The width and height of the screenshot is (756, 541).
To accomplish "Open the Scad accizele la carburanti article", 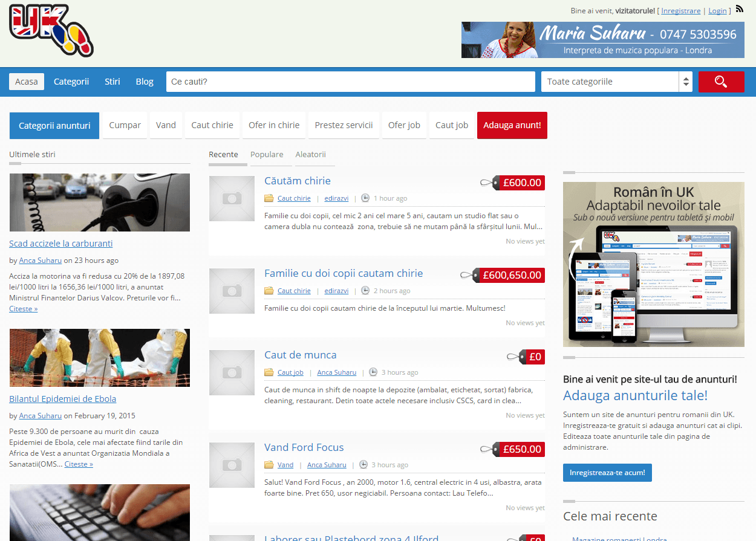I will click(60, 244).
